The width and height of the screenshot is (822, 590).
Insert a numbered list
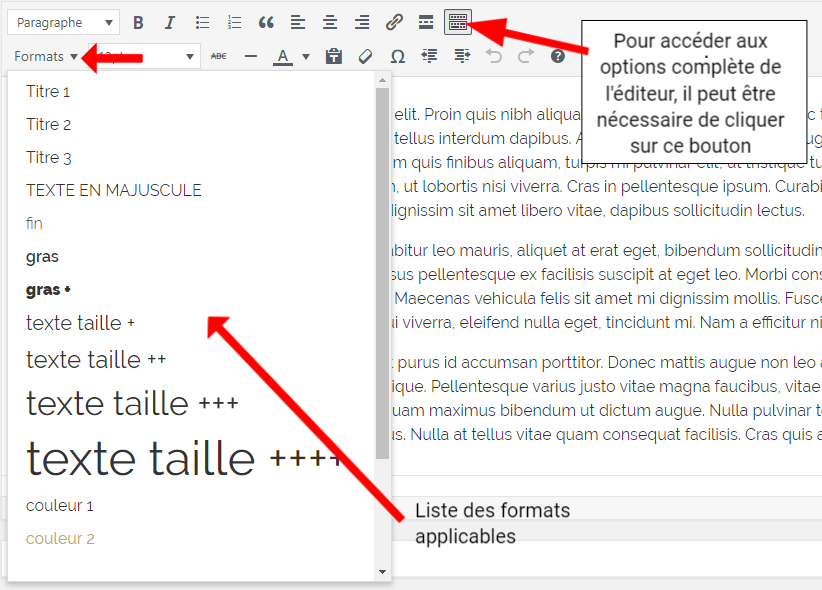pos(234,22)
